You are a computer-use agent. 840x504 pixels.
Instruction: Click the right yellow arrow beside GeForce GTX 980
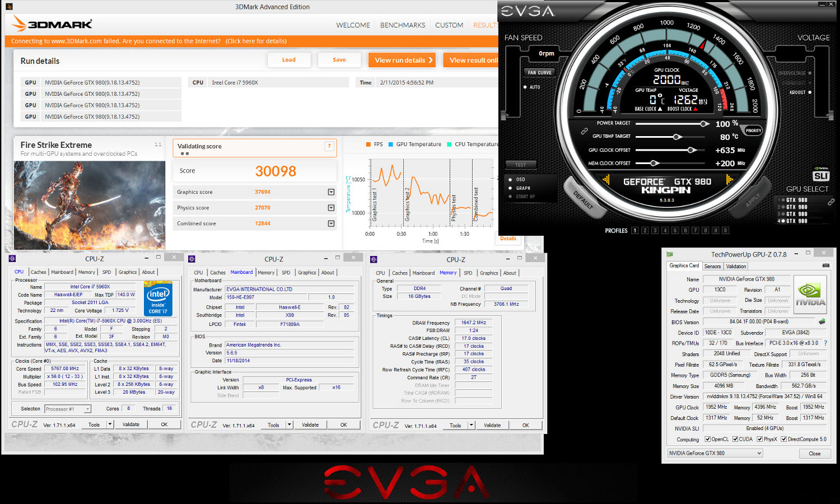point(729,180)
